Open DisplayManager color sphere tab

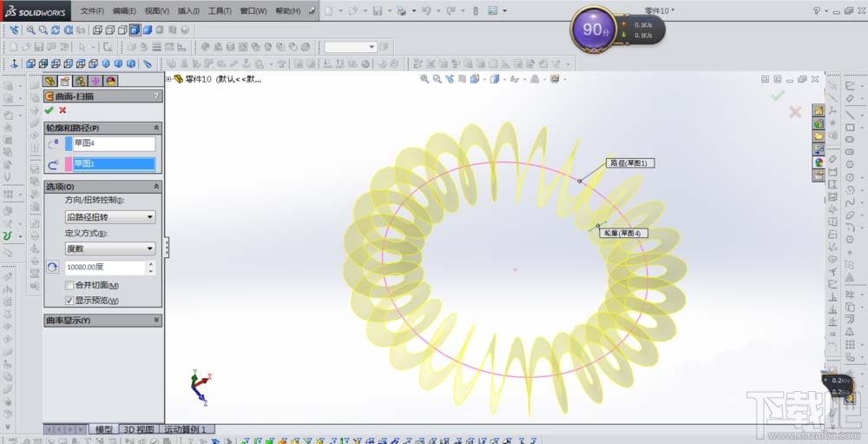(111, 81)
